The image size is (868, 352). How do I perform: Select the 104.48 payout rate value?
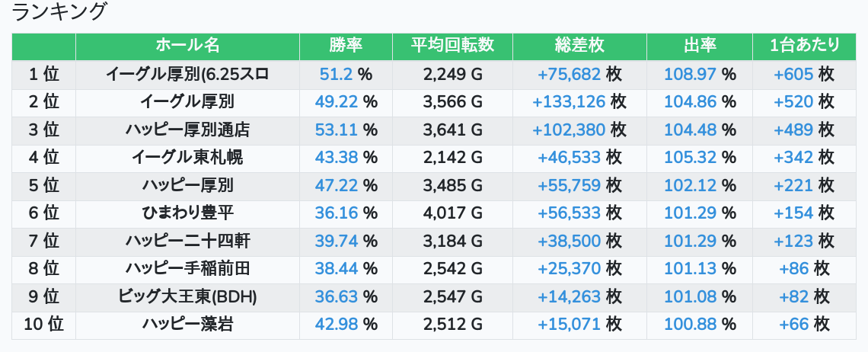click(x=690, y=130)
